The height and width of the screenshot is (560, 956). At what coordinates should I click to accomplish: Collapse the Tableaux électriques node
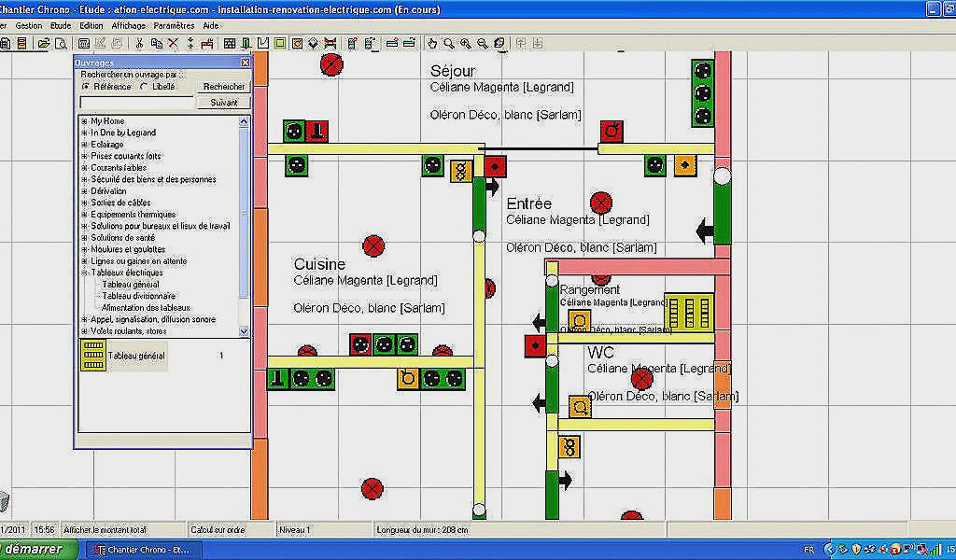pos(85,273)
